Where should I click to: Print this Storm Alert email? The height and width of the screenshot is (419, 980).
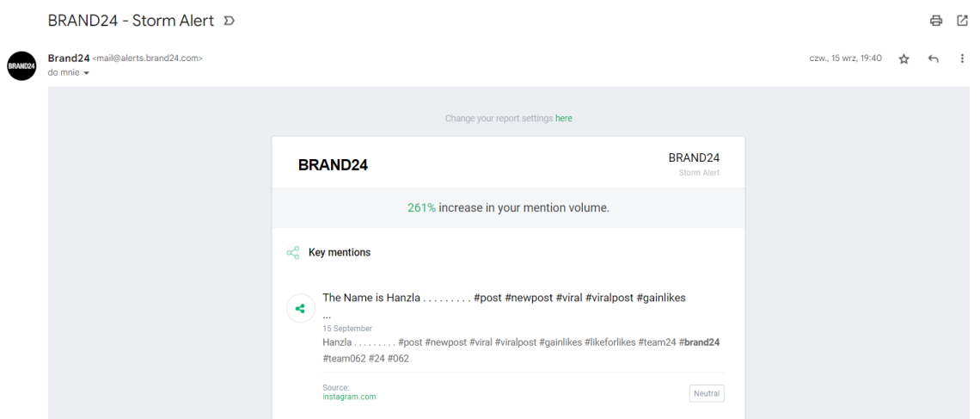936,21
